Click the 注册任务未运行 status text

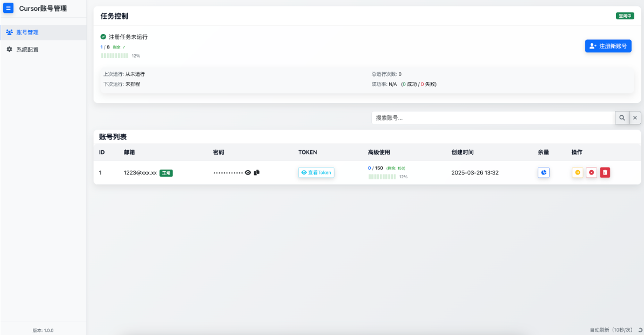pos(128,37)
